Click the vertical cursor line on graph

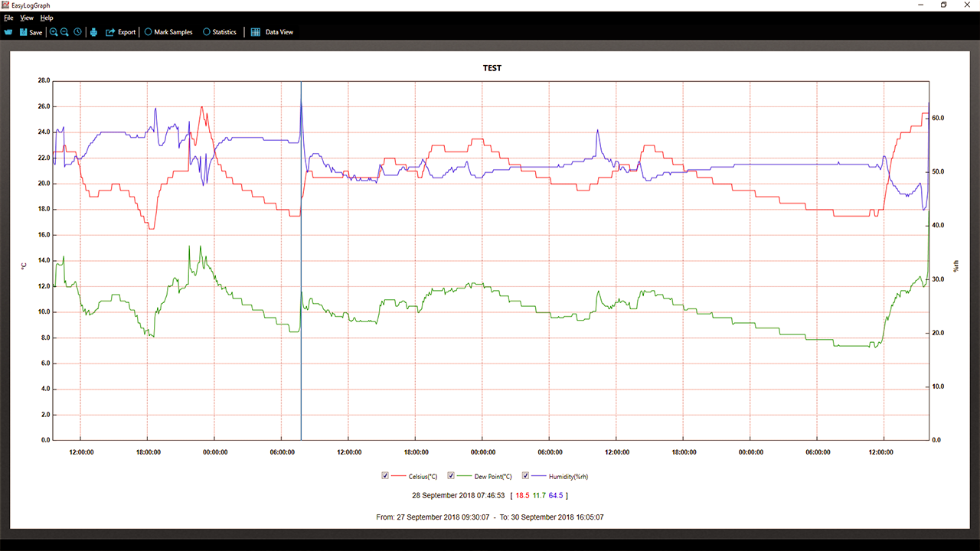pos(301,260)
